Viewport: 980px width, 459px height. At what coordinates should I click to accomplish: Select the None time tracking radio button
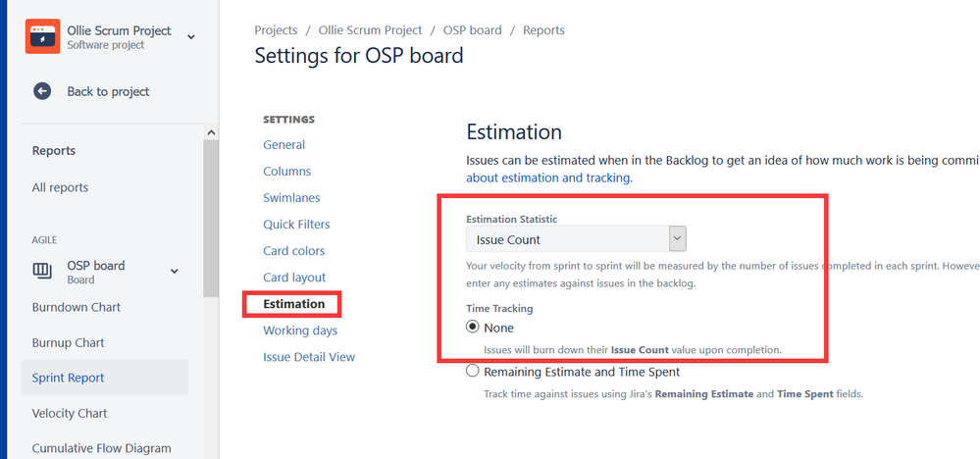click(473, 327)
